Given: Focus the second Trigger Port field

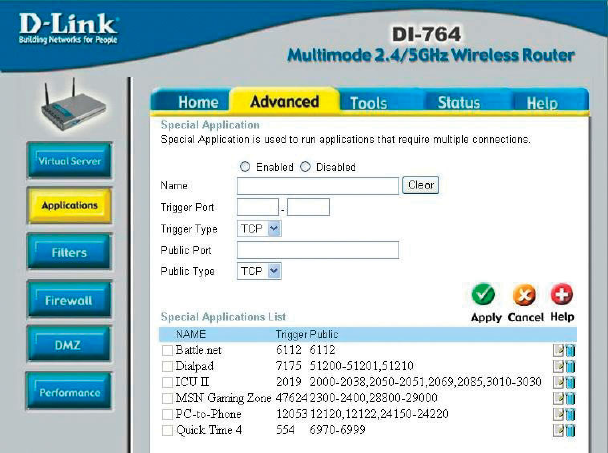Looking at the screenshot, I should [308, 207].
